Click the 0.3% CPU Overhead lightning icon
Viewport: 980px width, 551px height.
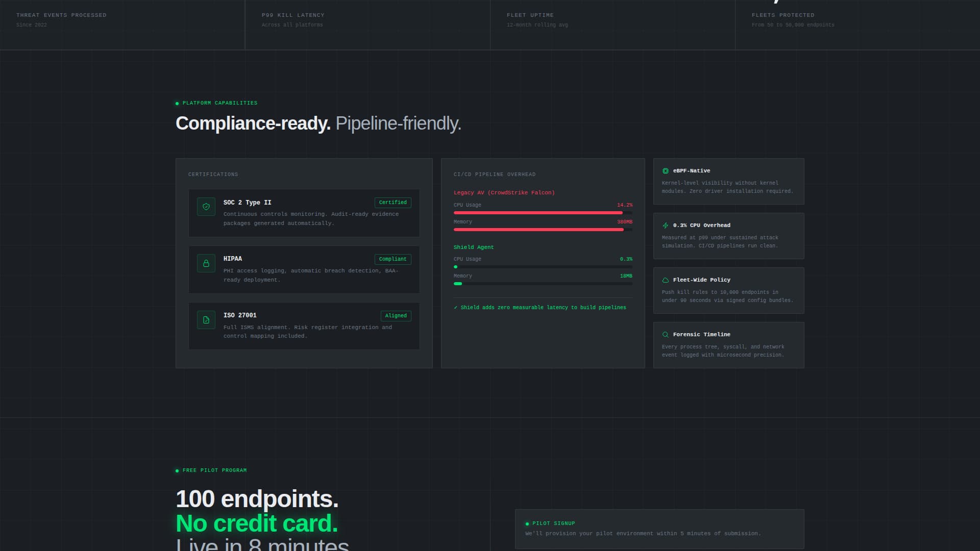pos(665,226)
